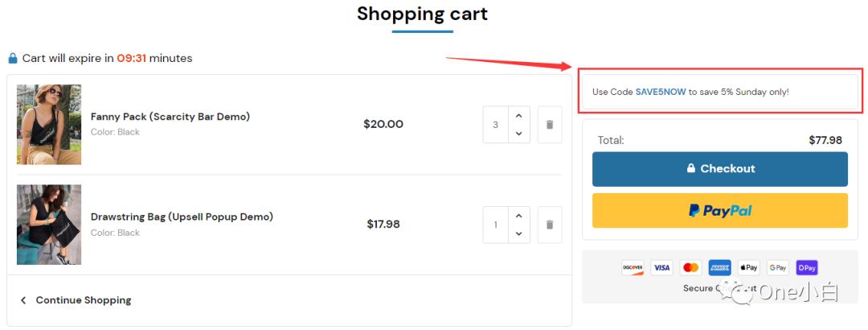The image size is (868, 330).
Task: Click the Discover card icon
Action: click(x=633, y=268)
